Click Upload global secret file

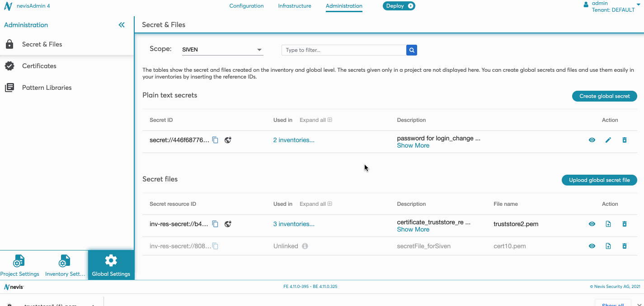[599, 180]
